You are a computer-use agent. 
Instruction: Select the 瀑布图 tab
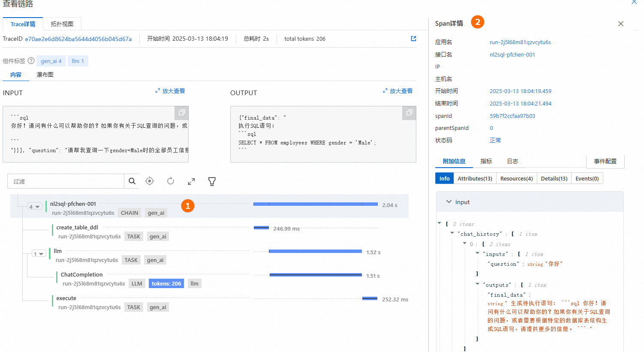[x=45, y=75]
